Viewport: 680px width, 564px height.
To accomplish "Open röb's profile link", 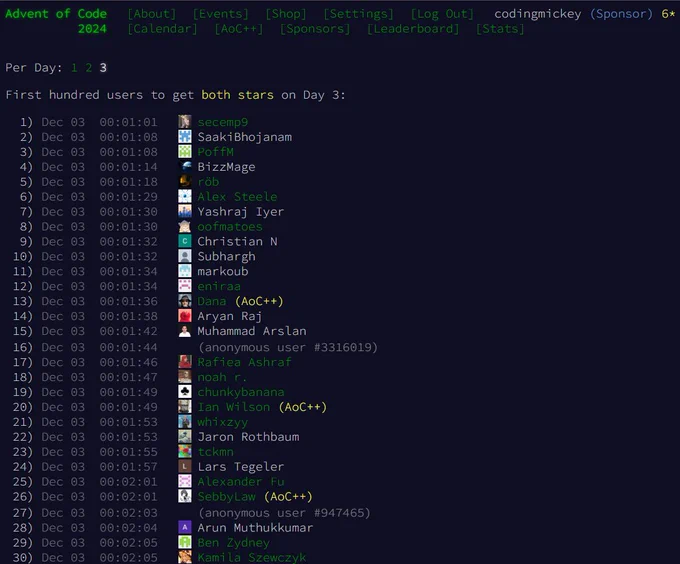I will click(x=208, y=182).
